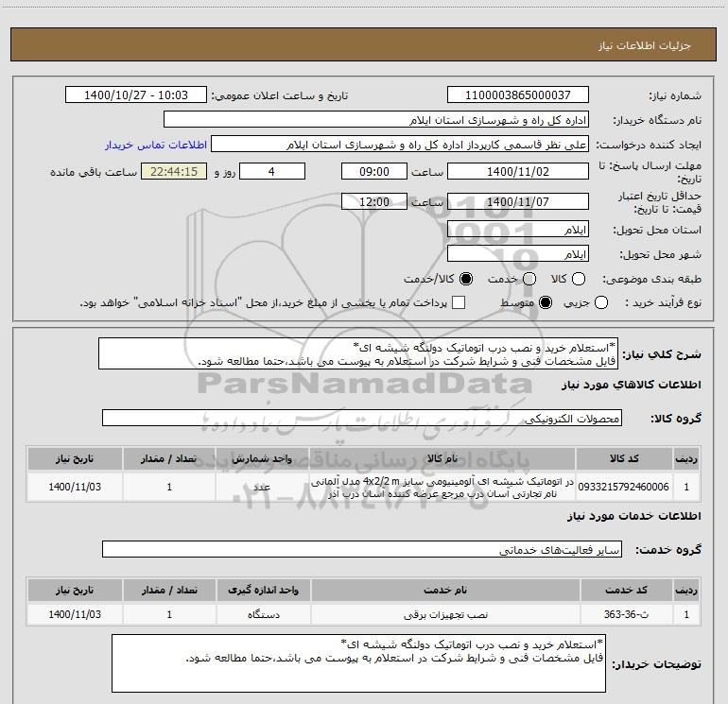Click the واحد اندازه گیری column header

263,591
